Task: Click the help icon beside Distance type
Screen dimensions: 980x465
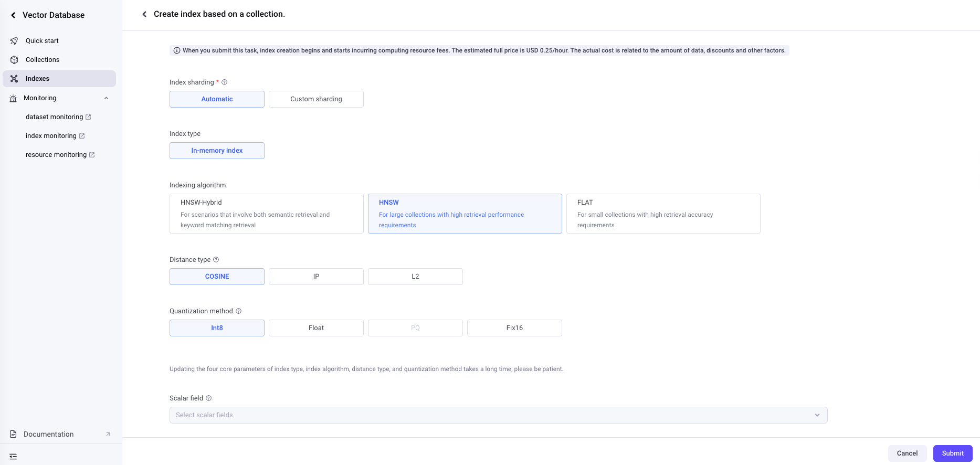Action: click(x=216, y=260)
